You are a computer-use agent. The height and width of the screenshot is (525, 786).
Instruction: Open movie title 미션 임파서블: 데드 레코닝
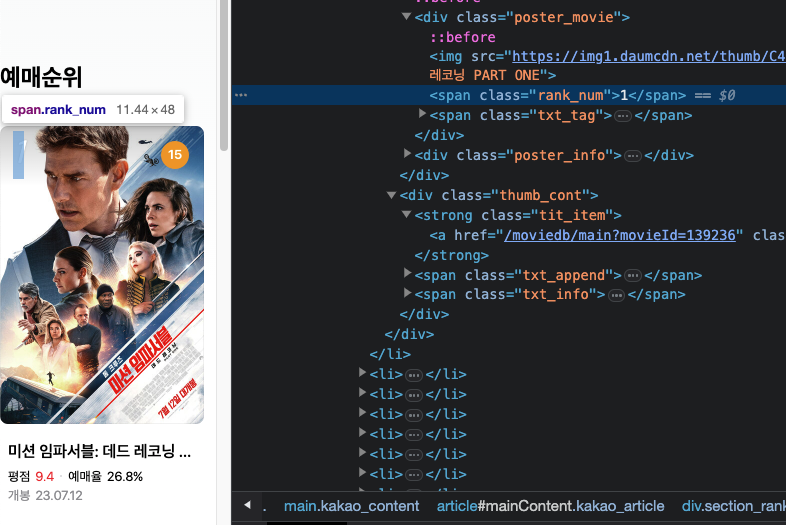[99, 451]
